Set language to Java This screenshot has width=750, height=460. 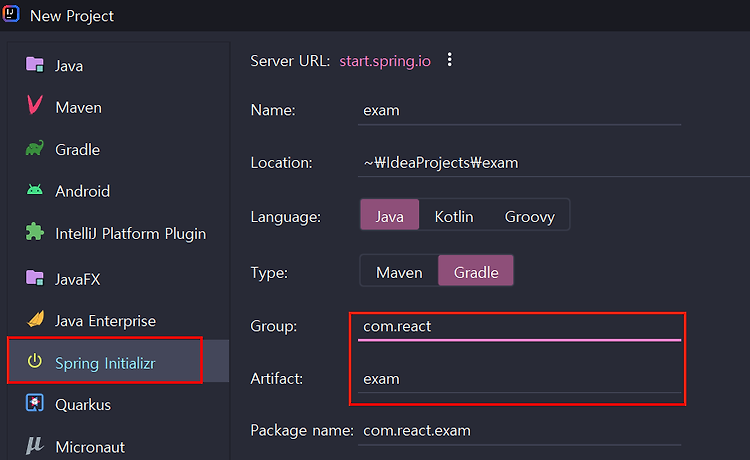tap(389, 215)
